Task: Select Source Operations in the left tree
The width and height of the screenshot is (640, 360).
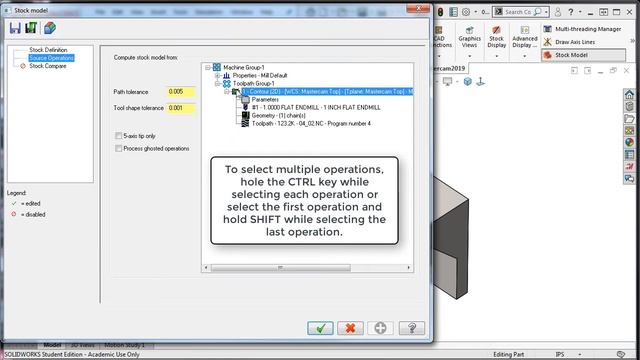Action: [x=51, y=58]
